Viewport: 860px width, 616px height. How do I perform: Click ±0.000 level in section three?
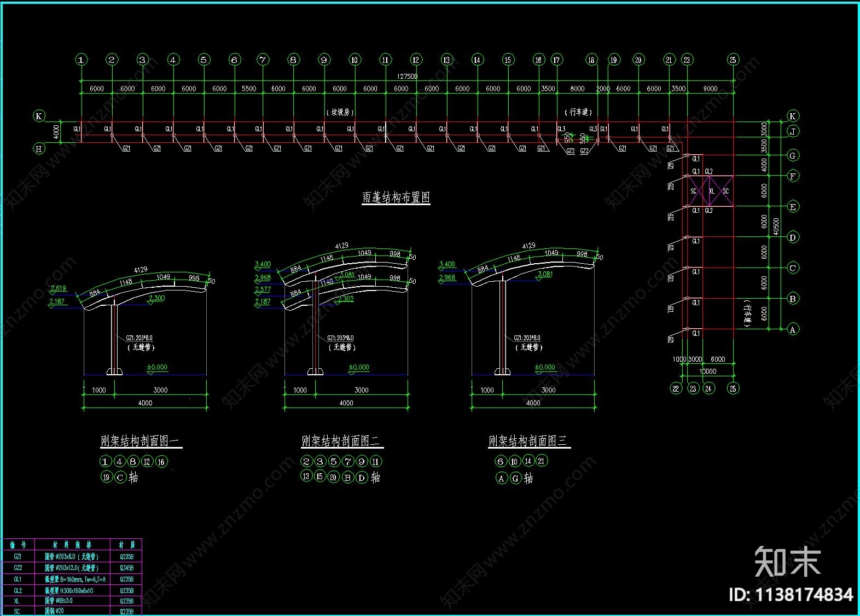(545, 367)
